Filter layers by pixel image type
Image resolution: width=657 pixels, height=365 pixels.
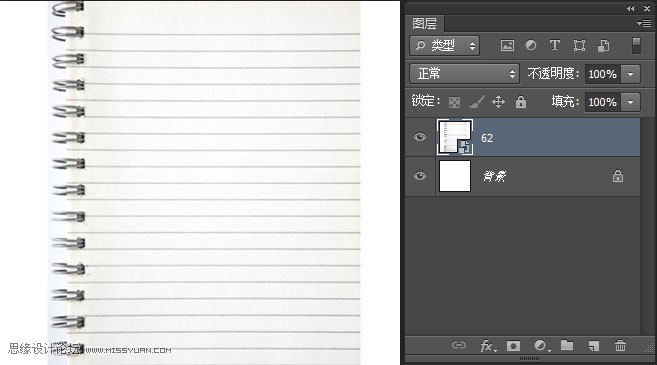tap(507, 45)
